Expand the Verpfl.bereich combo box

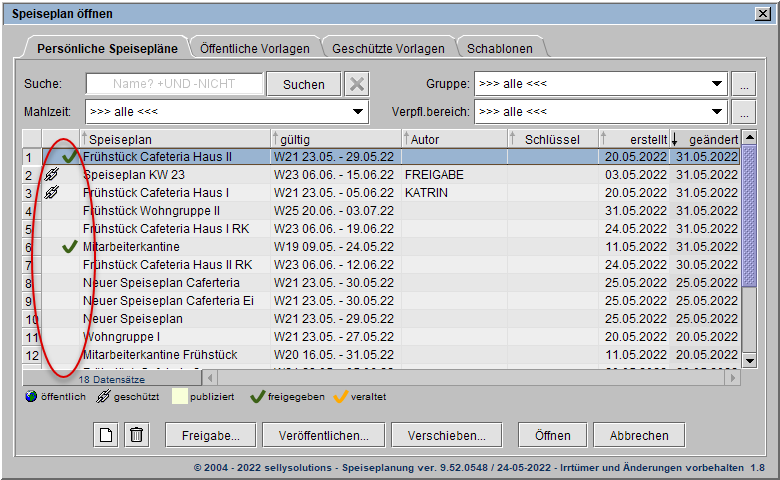click(600, 111)
